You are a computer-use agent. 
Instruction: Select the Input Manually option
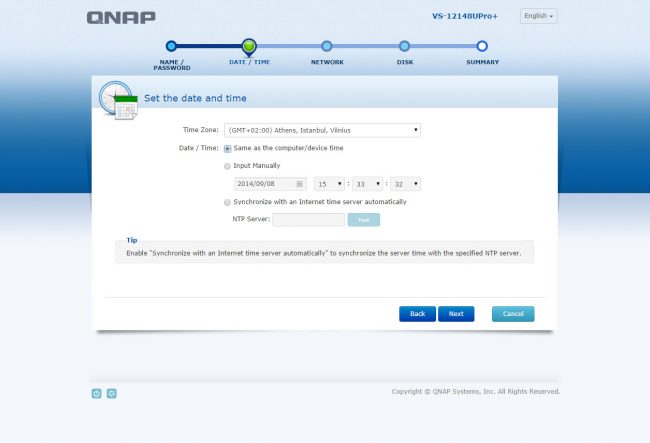tap(228, 166)
